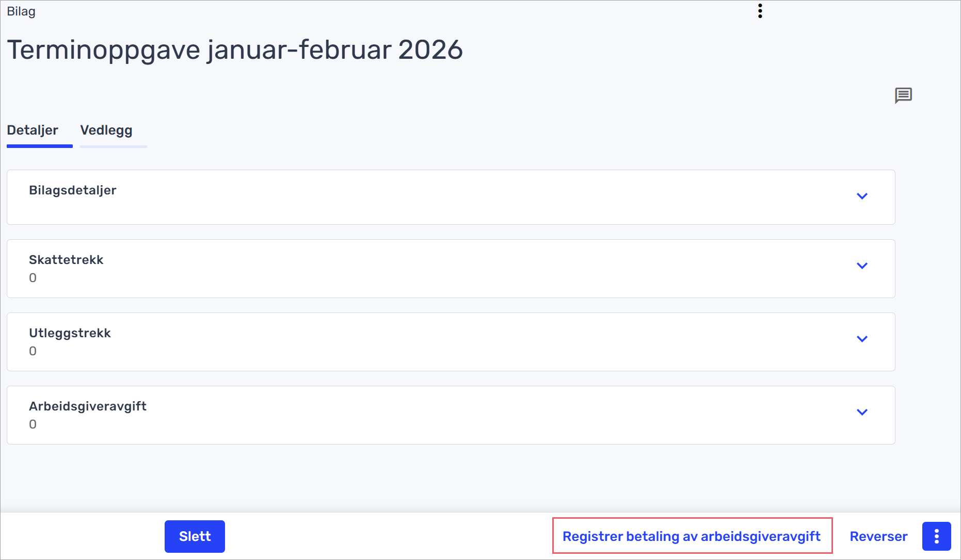Open the comments speech bubble icon
The image size is (961, 560).
903,95
